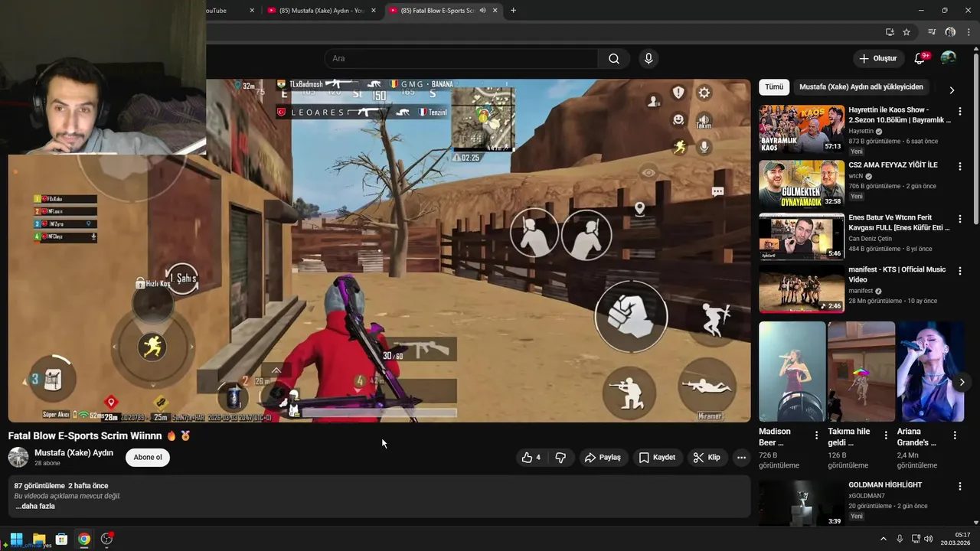Open options for Madison Beer short
Image resolution: width=980 pixels, height=551 pixels.
pos(817,435)
